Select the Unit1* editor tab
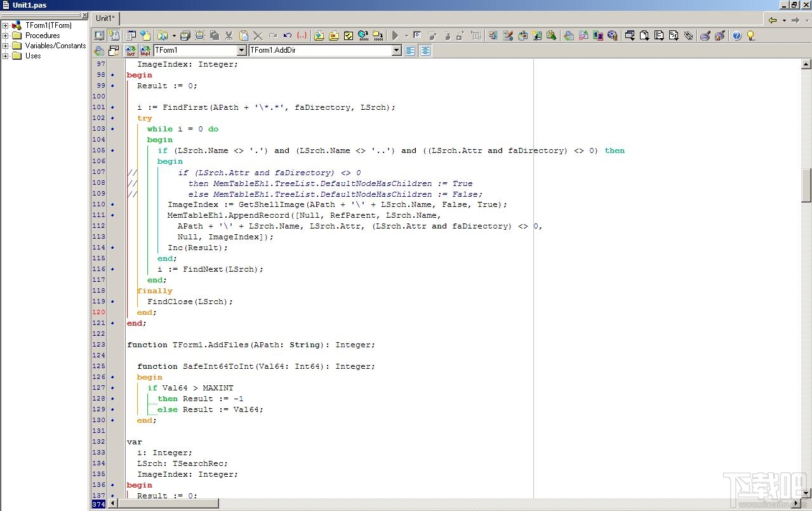This screenshot has width=812, height=511. click(x=105, y=18)
